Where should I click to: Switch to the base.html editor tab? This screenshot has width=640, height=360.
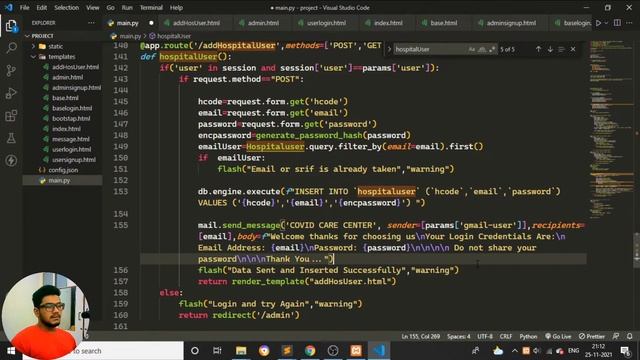444,23
